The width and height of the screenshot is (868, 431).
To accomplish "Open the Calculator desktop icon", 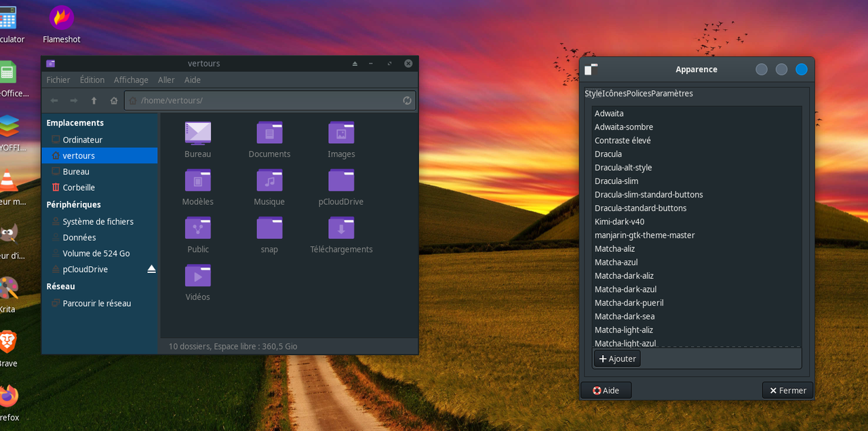I will 7,17.
